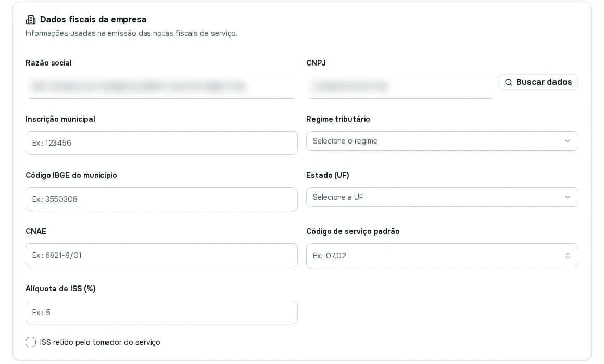Focus the CNPJ input field

[x=400, y=86]
